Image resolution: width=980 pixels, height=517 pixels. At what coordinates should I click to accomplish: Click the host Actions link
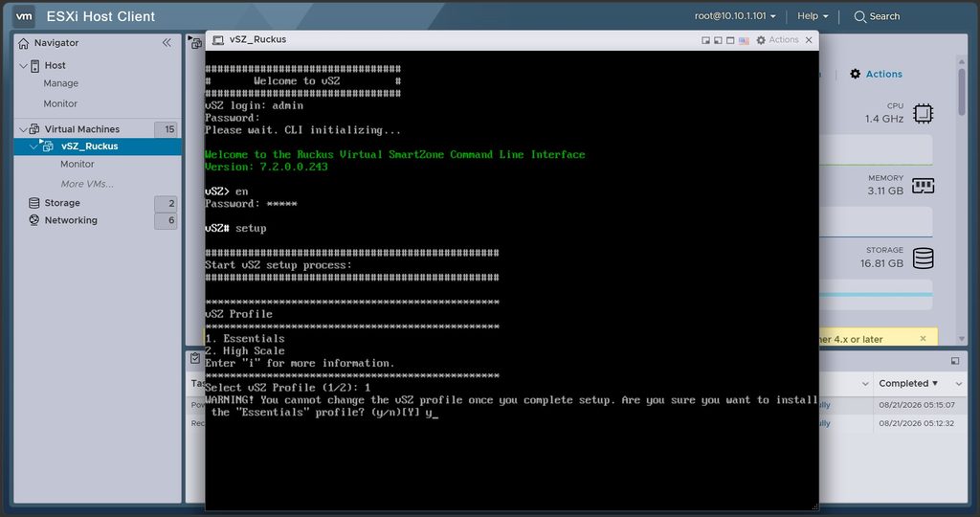(883, 74)
